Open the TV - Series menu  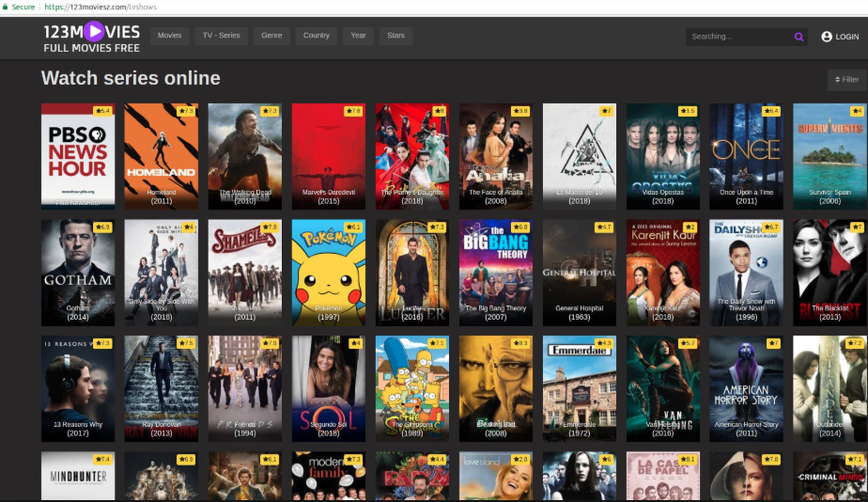(x=221, y=36)
